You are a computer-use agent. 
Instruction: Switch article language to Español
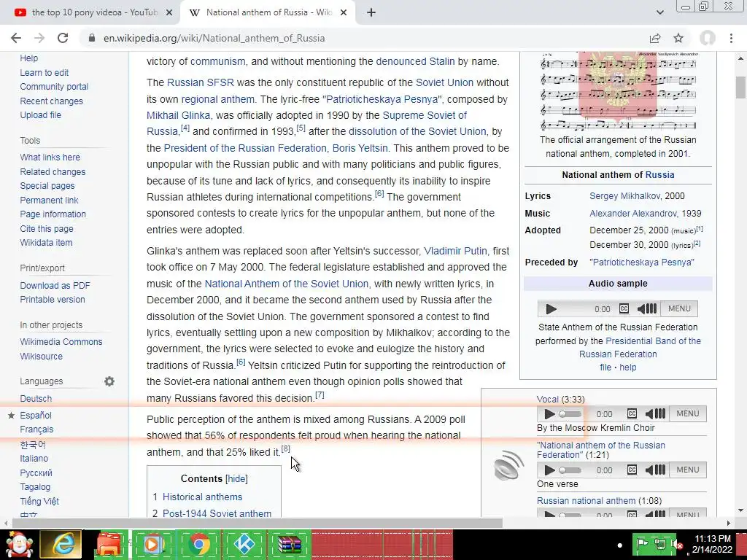(x=36, y=415)
